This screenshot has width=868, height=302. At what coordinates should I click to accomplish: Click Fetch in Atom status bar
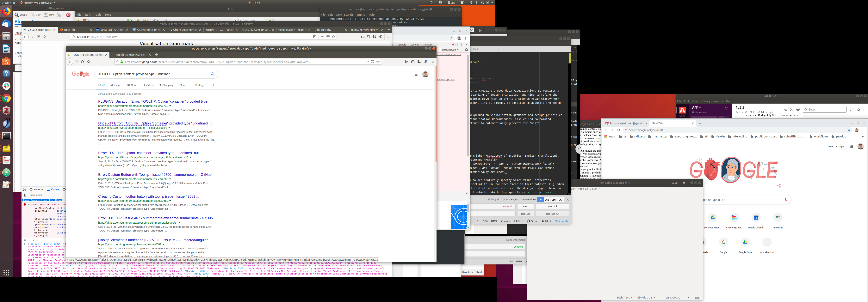[519, 221]
